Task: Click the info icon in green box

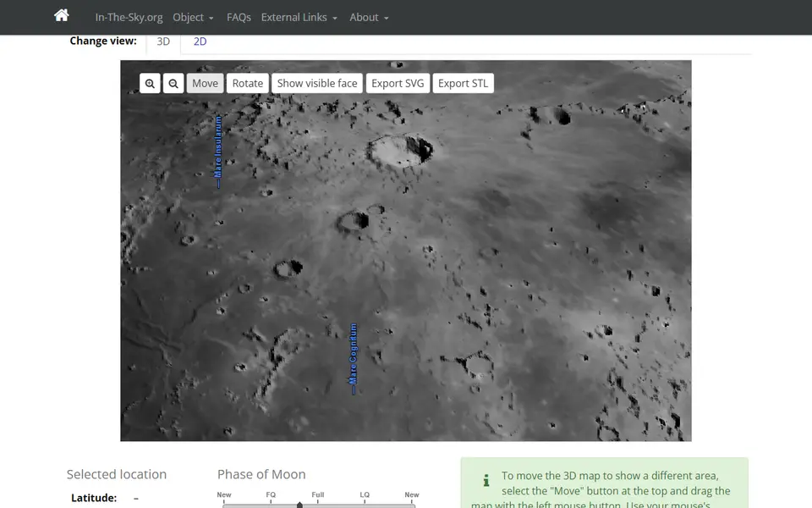Action: coord(486,481)
